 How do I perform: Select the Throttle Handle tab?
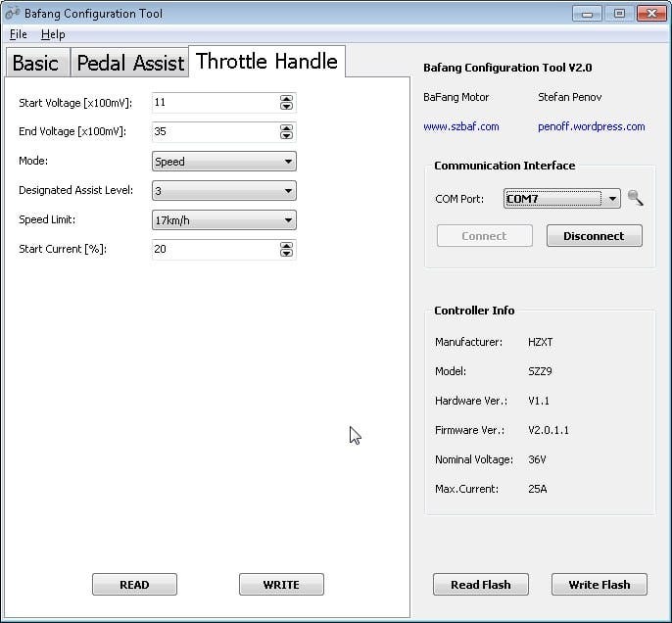[266, 62]
